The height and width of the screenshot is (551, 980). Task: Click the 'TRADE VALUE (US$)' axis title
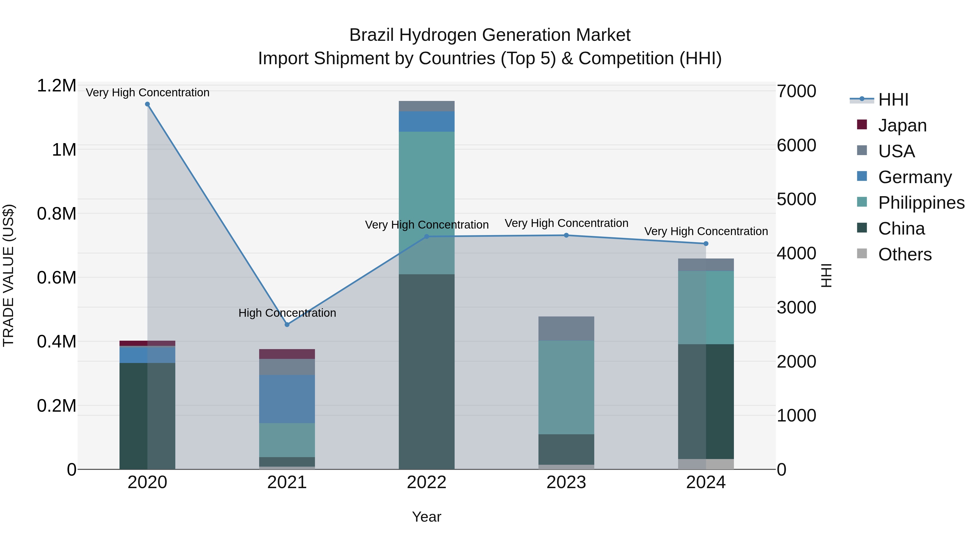[x=8, y=275]
